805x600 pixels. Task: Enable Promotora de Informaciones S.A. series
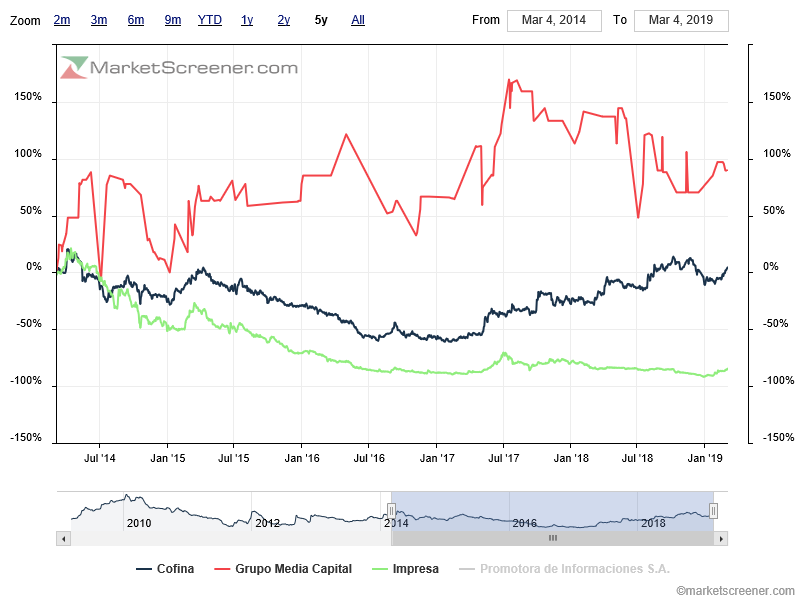point(565,569)
